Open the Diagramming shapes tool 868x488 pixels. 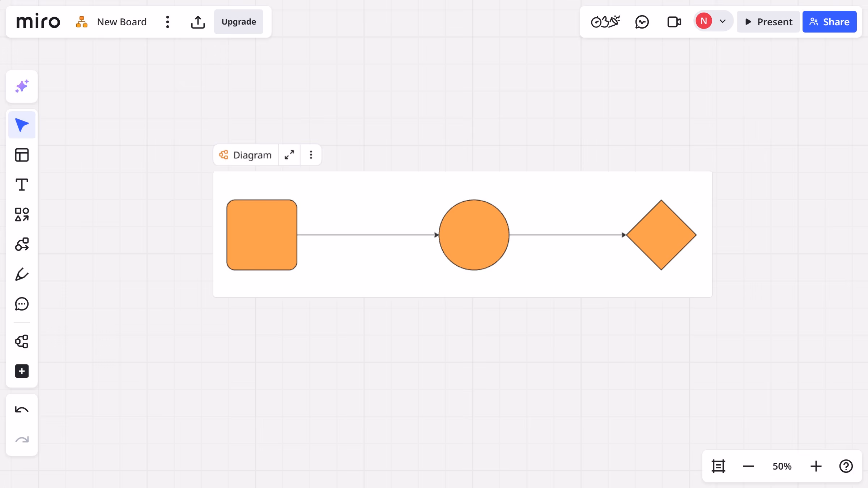click(x=22, y=244)
